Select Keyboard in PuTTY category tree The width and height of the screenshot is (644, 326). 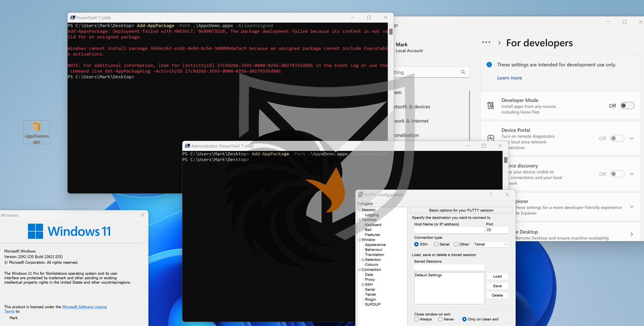tap(373, 224)
